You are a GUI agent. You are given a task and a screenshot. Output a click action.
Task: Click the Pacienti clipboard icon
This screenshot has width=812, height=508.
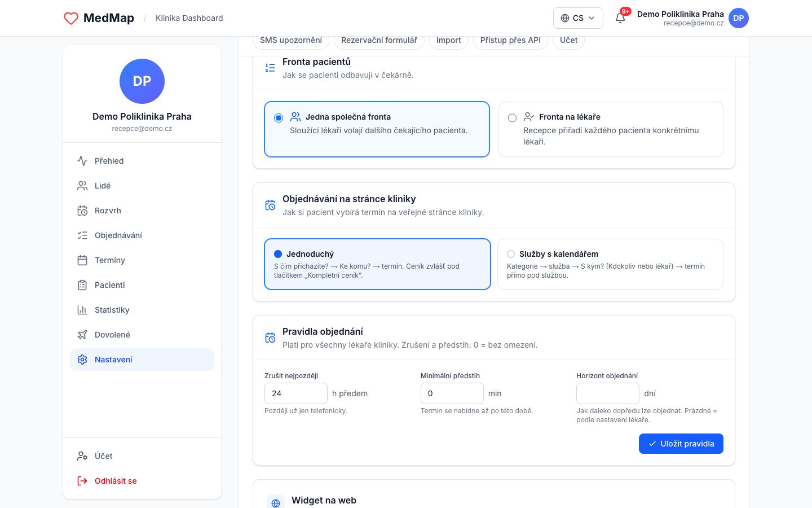coord(82,285)
